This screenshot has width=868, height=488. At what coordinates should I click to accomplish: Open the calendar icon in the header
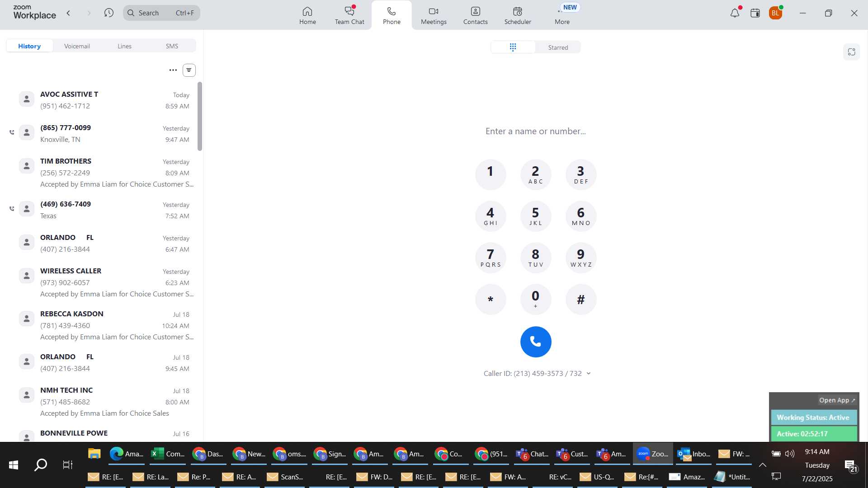[755, 13]
